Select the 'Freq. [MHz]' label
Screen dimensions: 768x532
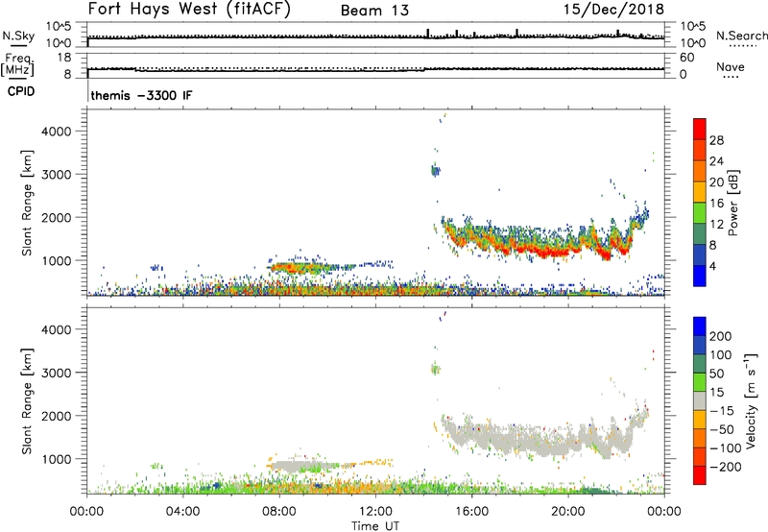point(17,65)
